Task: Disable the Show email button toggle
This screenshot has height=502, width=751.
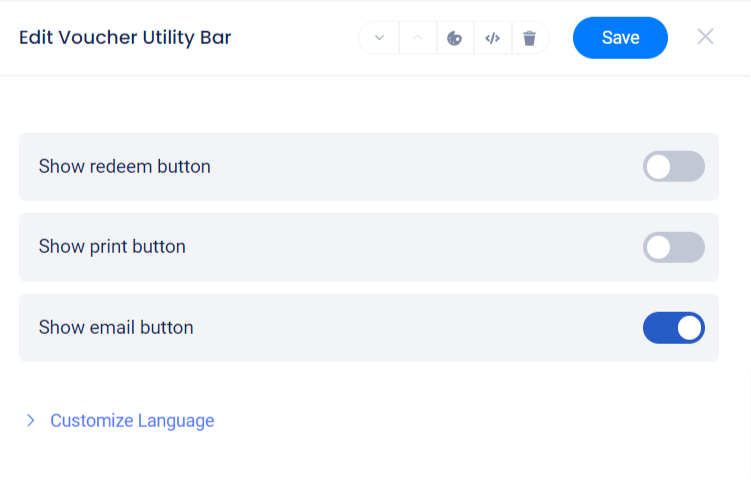Action: 673,327
